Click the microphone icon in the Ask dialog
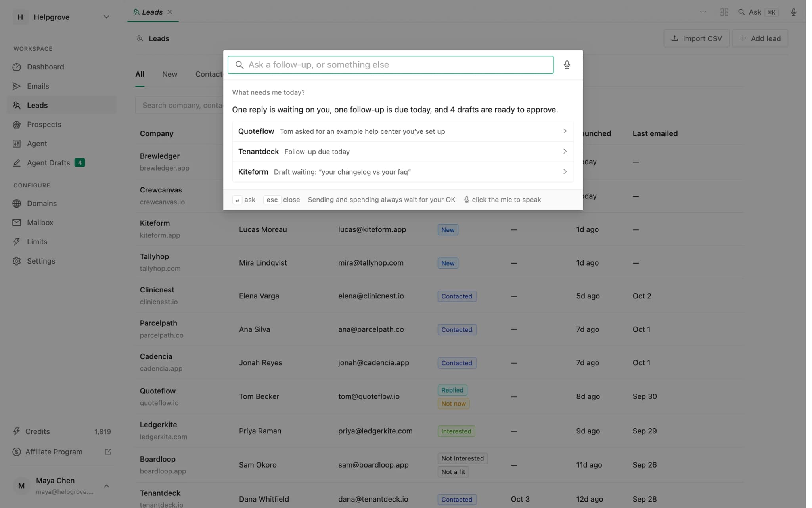Image resolution: width=812 pixels, height=508 pixels. 567,65
